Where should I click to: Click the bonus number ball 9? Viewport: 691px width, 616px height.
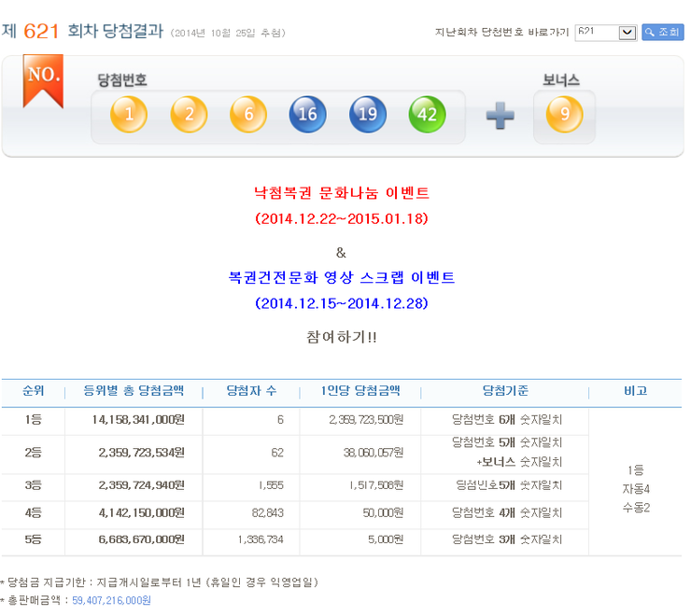(564, 115)
